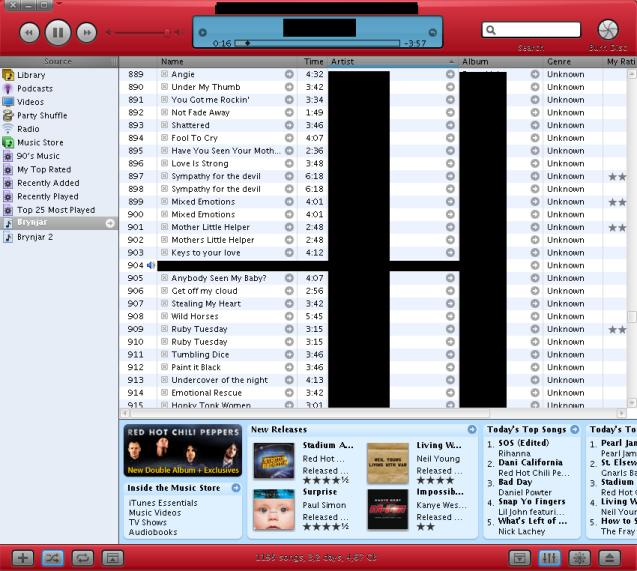This screenshot has width=637, height=571.
Task: Open Music Videos store link
Action: 155,513
